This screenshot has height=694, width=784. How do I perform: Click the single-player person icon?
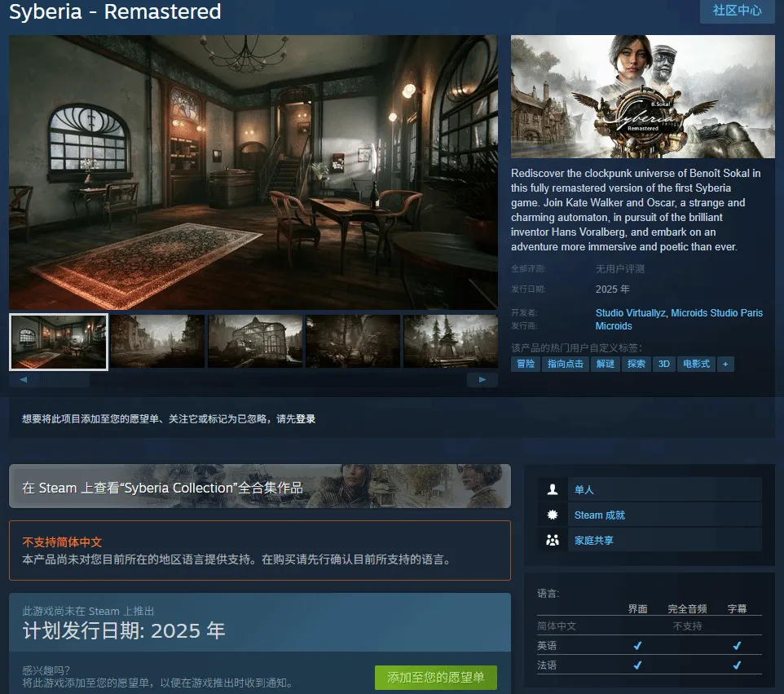[x=553, y=489]
